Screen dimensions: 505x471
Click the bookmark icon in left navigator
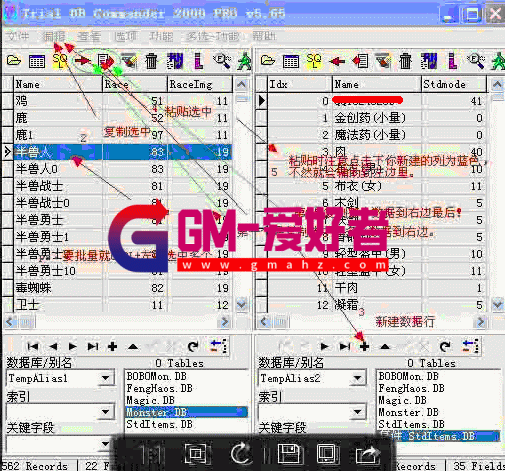click(x=219, y=346)
